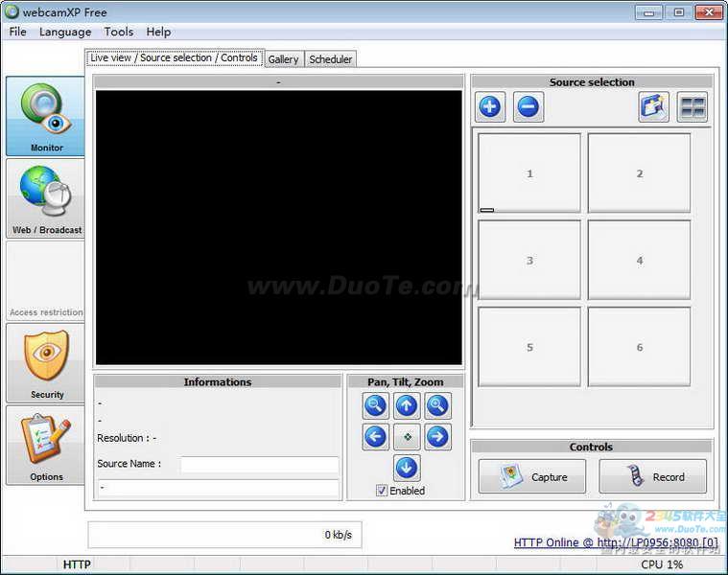Viewport: 728px width, 575px height.
Task: Add a new source with plus icon
Action: pos(490,106)
